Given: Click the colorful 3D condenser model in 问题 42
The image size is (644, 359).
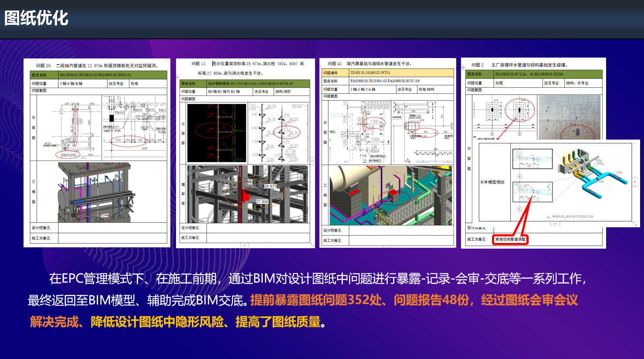Looking at the screenshot, I should (x=391, y=195).
